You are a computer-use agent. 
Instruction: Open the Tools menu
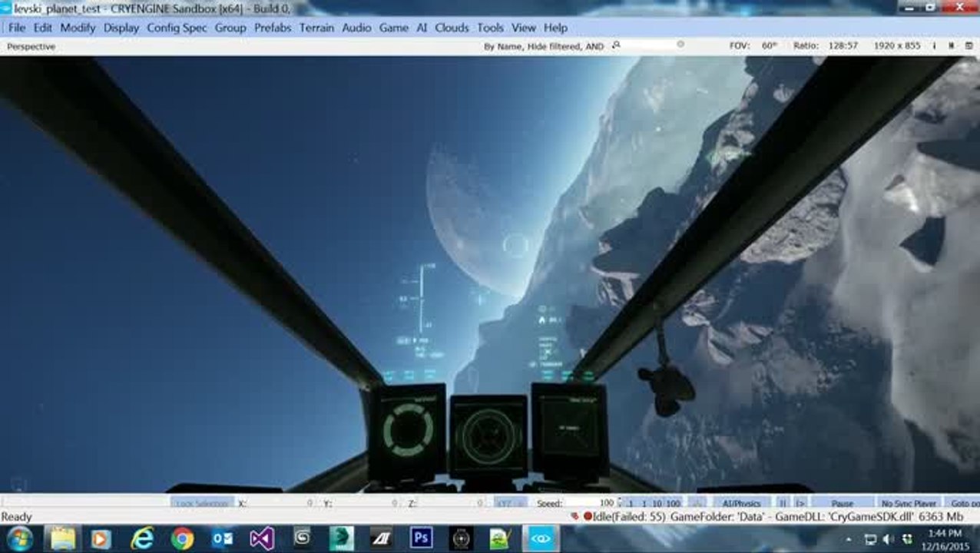tap(490, 28)
